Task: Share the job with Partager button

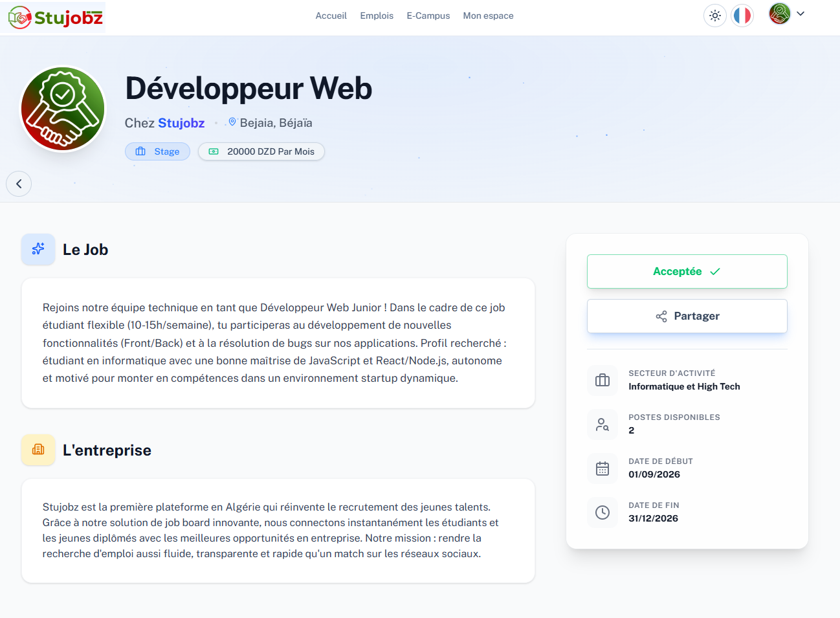Action: (x=687, y=316)
